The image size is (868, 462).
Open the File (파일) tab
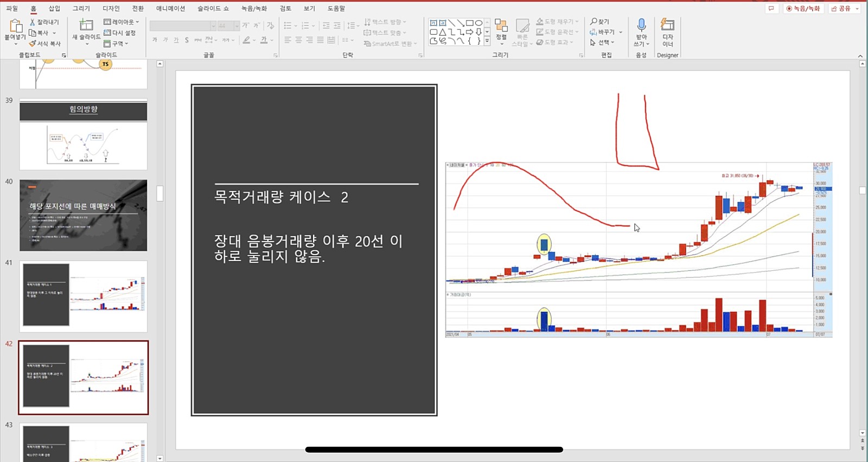(x=12, y=8)
